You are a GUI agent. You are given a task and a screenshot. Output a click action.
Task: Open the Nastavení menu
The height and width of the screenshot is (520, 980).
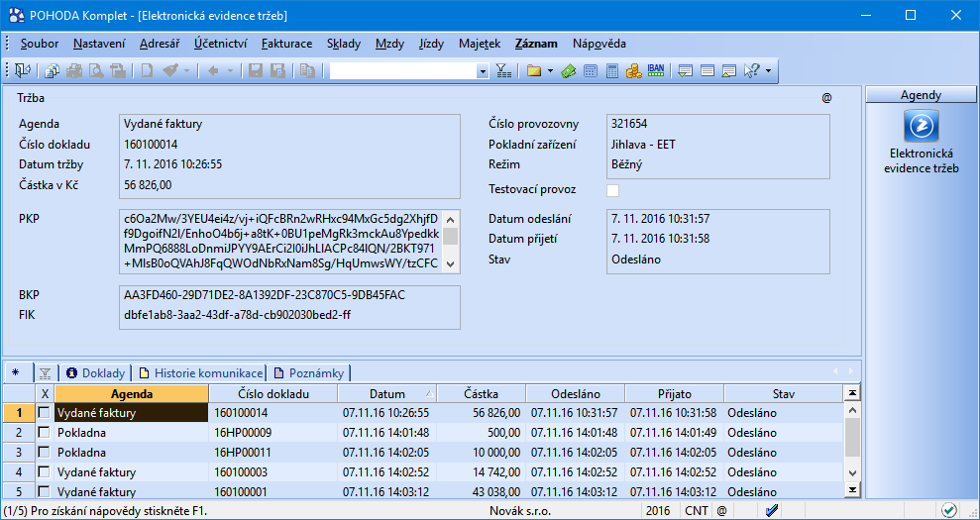99,44
